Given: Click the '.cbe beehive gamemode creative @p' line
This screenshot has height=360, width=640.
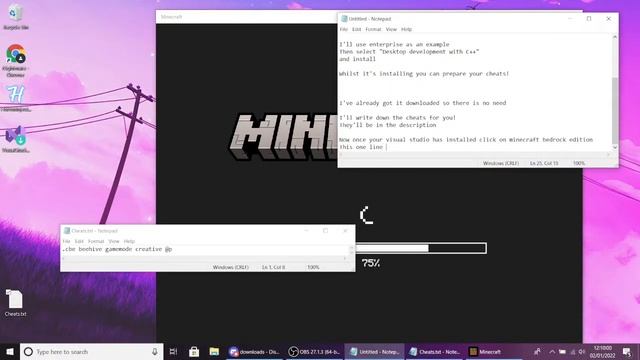Looking at the screenshot, I should [117, 249].
